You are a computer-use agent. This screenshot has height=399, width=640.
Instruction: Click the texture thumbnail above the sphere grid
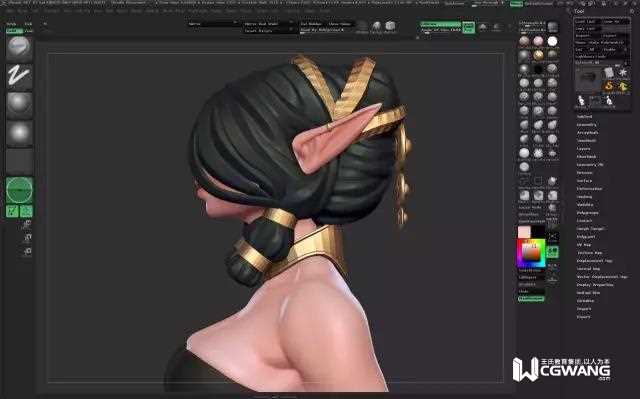tap(553, 27)
